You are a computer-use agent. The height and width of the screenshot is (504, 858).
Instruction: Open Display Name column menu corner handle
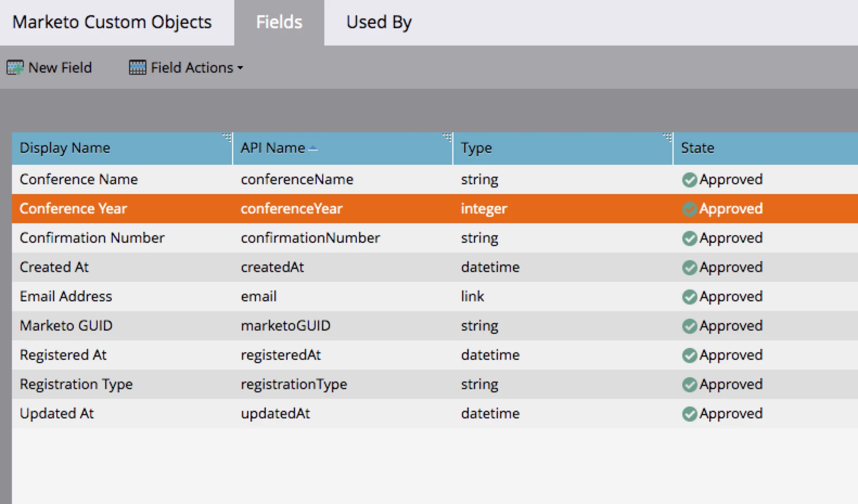coord(227,138)
